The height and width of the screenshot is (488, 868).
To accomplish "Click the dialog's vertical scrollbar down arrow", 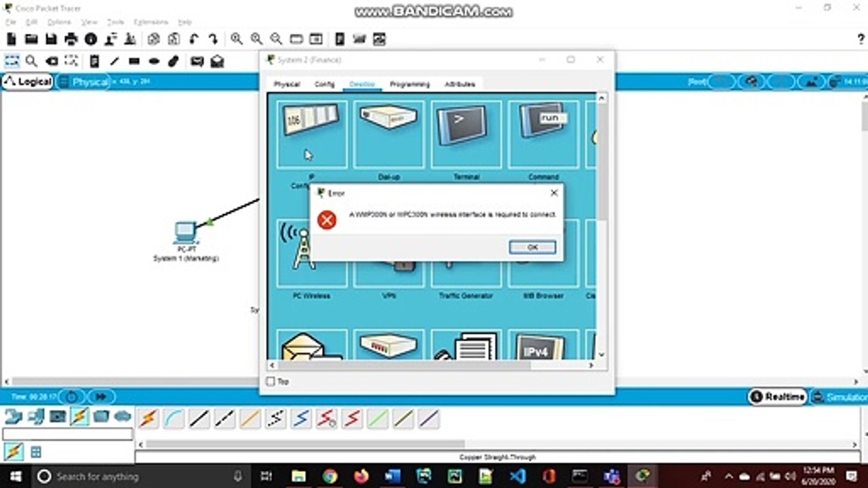I will [x=601, y=354].
